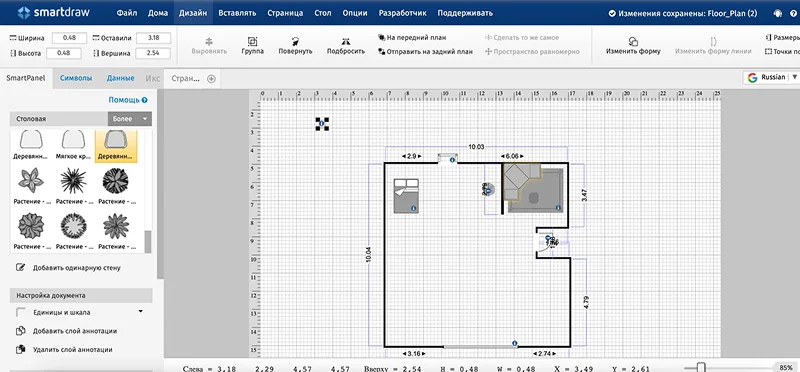Edit the Оставили value field
800x372 pixels.
pos(153,38)
